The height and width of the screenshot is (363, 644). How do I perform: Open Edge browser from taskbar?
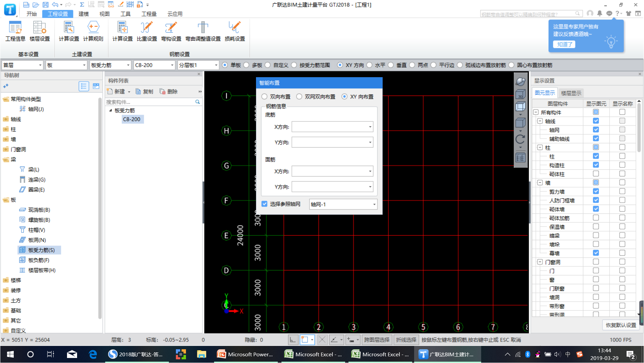pyautogui.click(x=92, y=354)
